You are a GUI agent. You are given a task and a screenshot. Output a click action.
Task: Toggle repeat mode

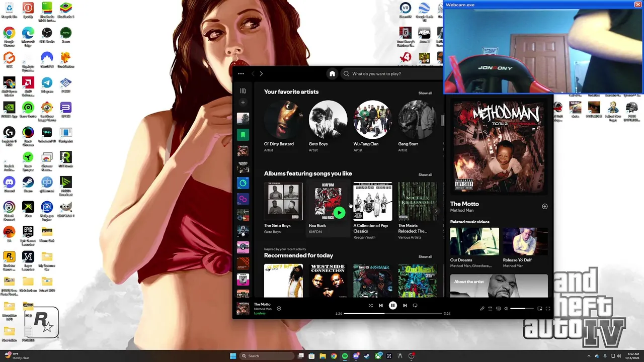(x=415, y=305)
